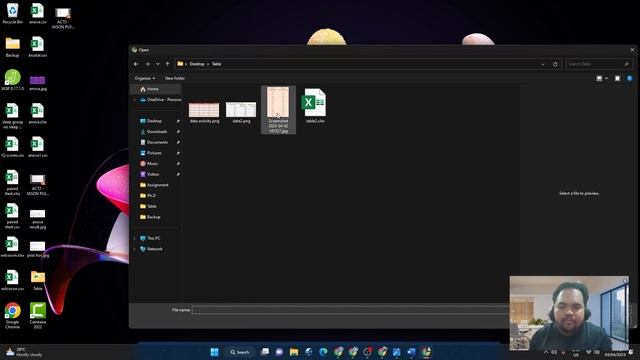Screen dimensions: 640x360
Task: Open Music quick access folder
Action: pos(152,163)
